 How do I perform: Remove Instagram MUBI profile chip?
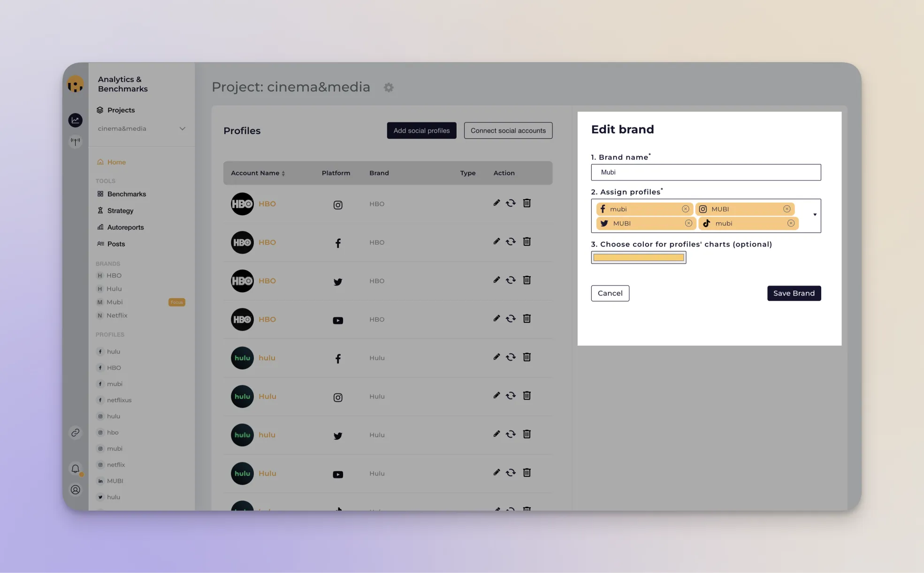[787, 209]
